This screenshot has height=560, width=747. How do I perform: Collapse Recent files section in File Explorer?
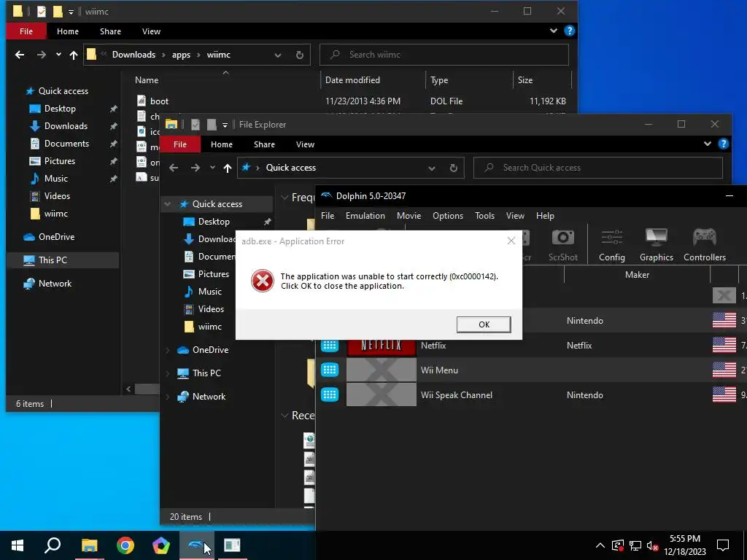click(285, 415)
